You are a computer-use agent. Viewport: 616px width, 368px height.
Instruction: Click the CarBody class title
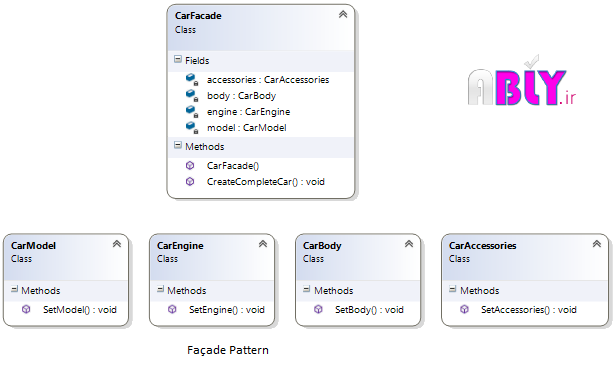[322, 246]
